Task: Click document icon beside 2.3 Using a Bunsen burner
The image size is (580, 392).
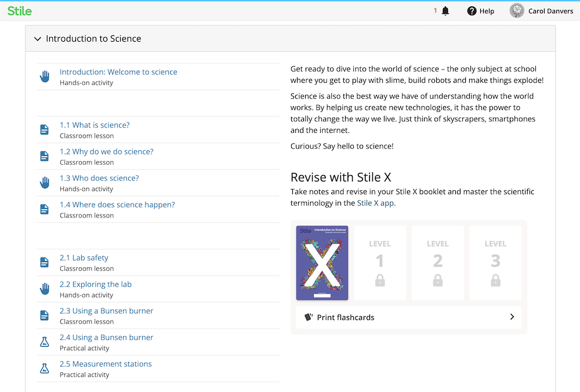Action: coord(45,315)
